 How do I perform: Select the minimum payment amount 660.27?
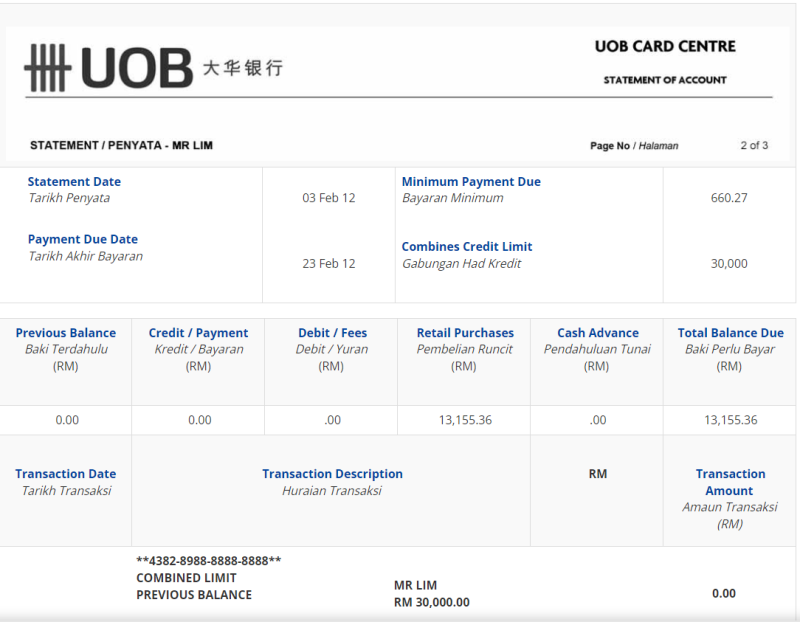[x=729, y=198]
